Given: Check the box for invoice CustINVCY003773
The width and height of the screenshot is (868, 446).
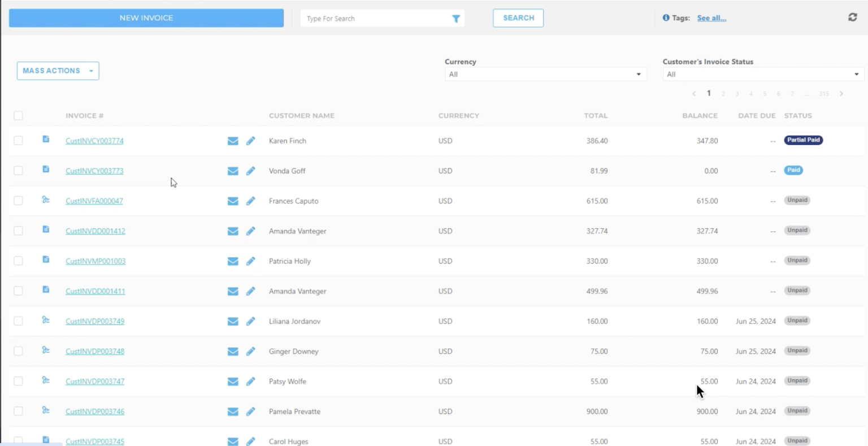Looking at the screenshot, I should (x=18, y=171).
